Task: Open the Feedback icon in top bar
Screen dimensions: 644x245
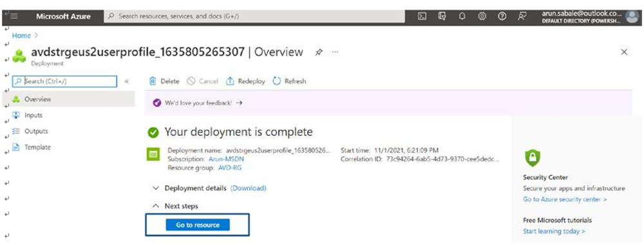Action: pos(522,16)
